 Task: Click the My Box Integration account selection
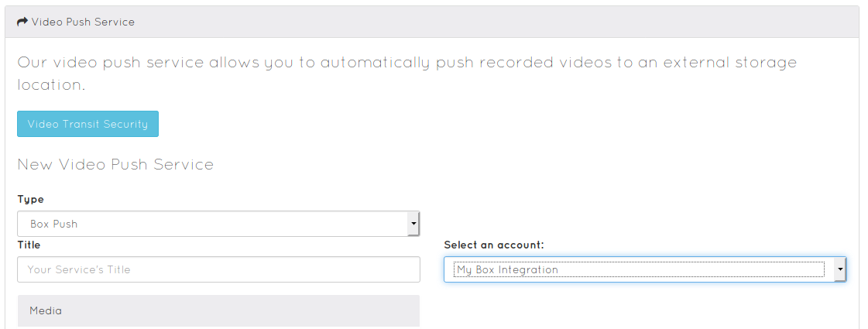tap(645, 269)
